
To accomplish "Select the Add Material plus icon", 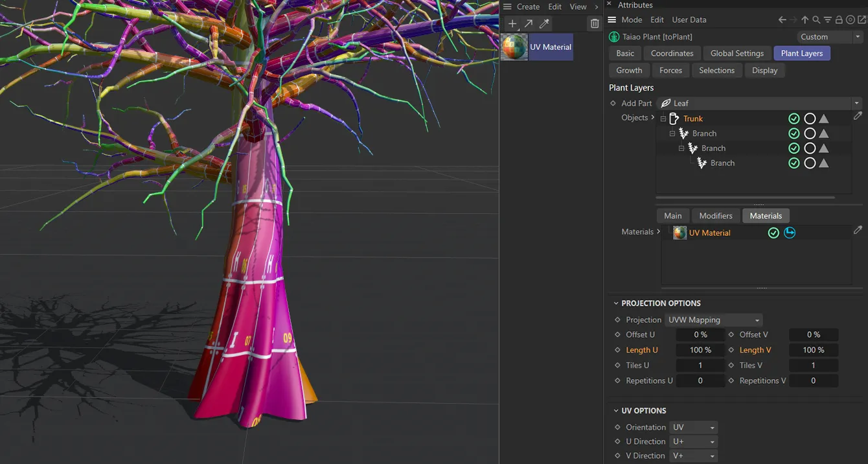I will [x=512, y=23].
